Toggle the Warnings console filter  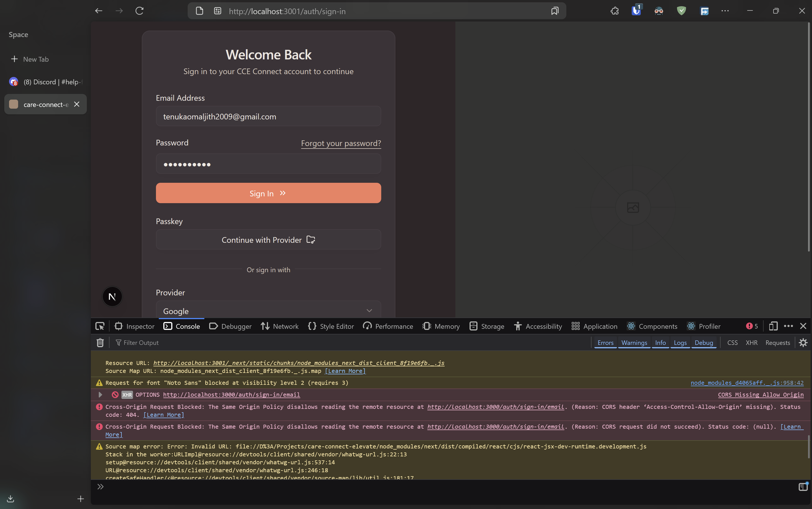(634, 343)
